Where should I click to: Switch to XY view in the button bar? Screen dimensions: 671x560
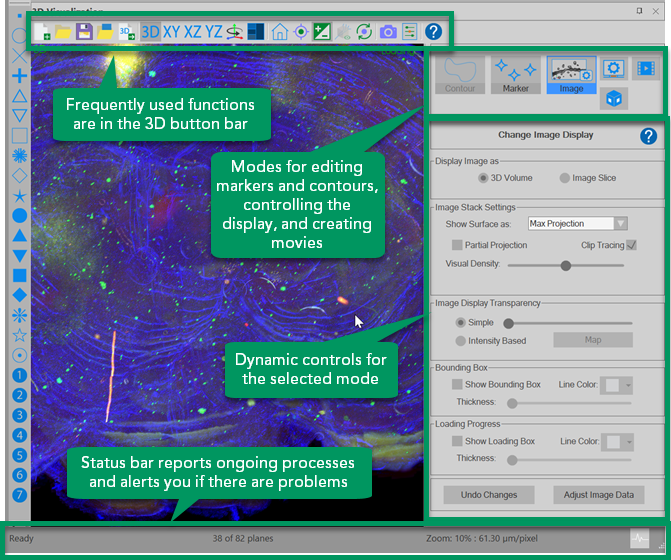tap(172, 32)
